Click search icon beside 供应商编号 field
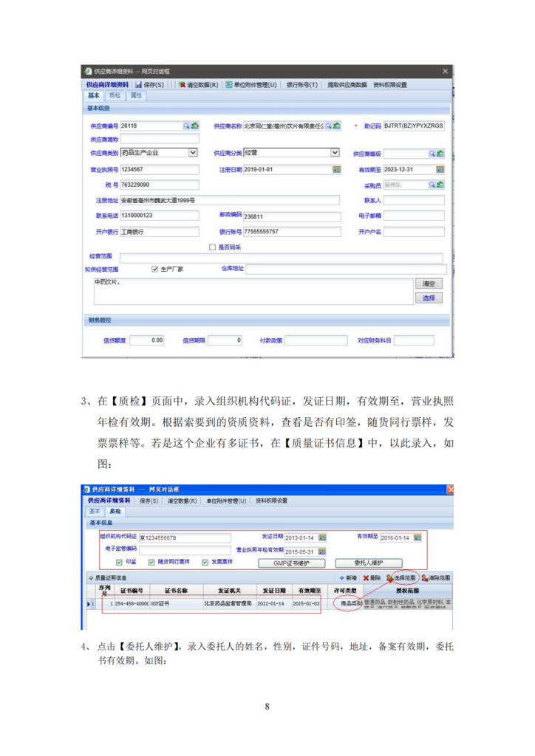This screenshot has height=756, width=535. coord(186,126)
